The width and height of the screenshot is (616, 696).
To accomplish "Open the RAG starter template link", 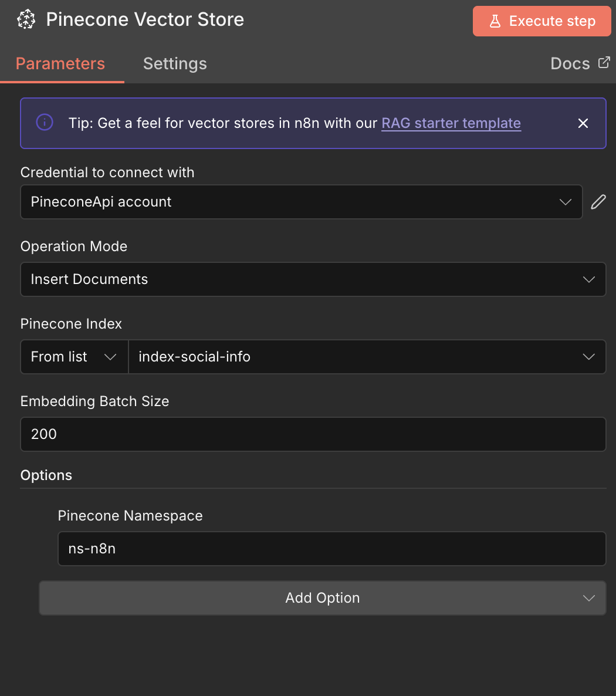I will click(x=451, y=123).
